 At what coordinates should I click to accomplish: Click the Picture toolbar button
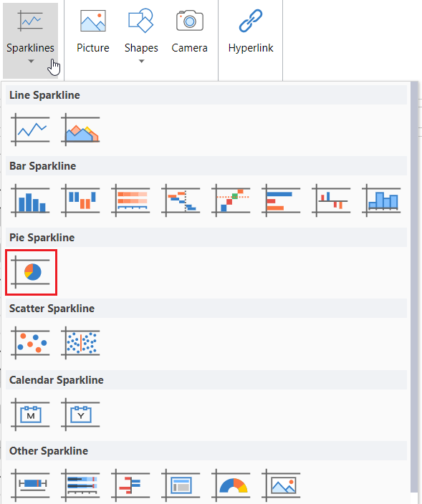[93, 32]
